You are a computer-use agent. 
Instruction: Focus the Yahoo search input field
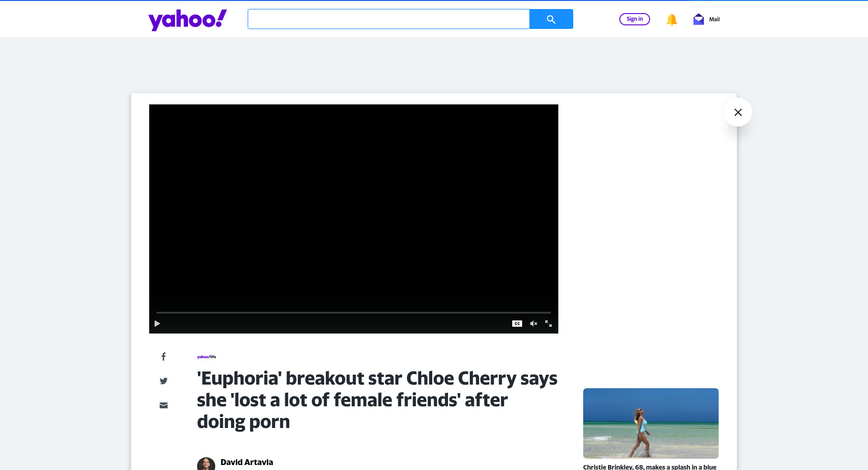[389, 19]
